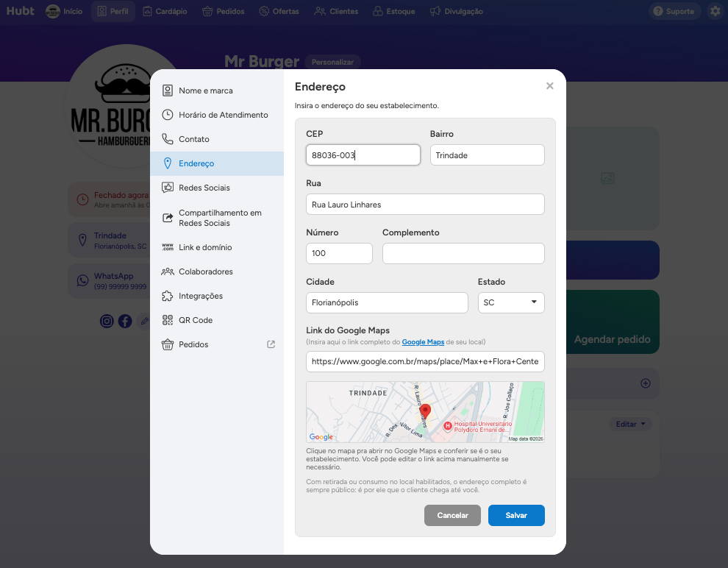Viewport: 728px width, 568px height.
Task: Click the Número field
Action: (x=340, y=253)
